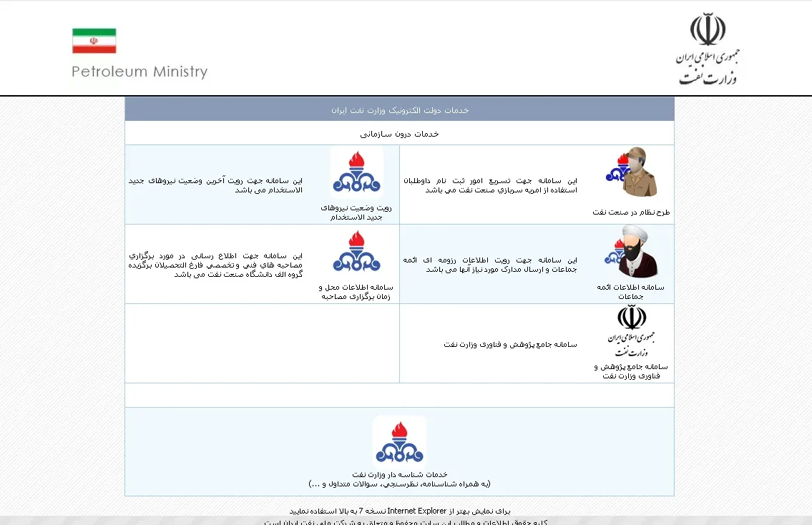Open the رویت وضعیت نیروهای جدید الاستخدام link
This screenshot has height=525, width=812.
356,212
